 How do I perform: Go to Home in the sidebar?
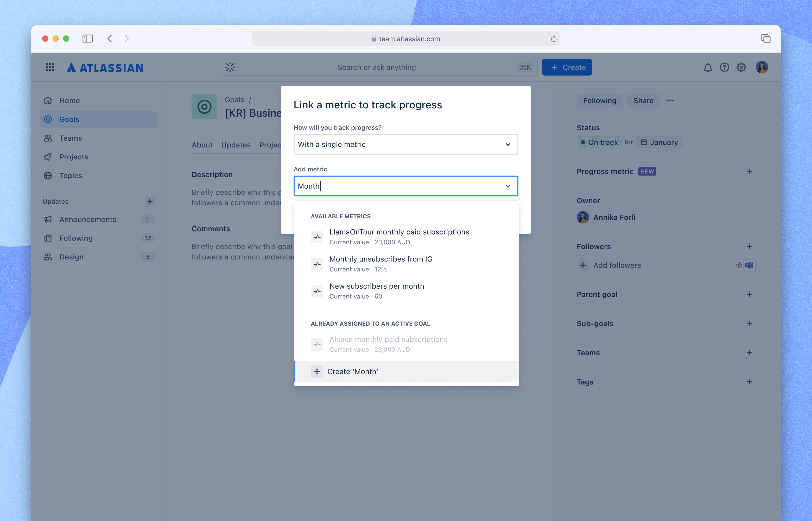(x=99, y=101)
